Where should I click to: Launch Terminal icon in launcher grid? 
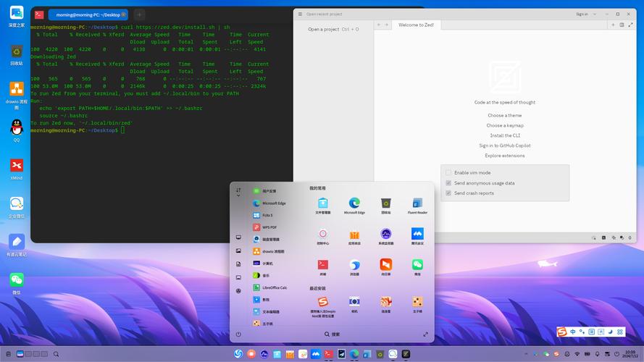tap(323, 266)
